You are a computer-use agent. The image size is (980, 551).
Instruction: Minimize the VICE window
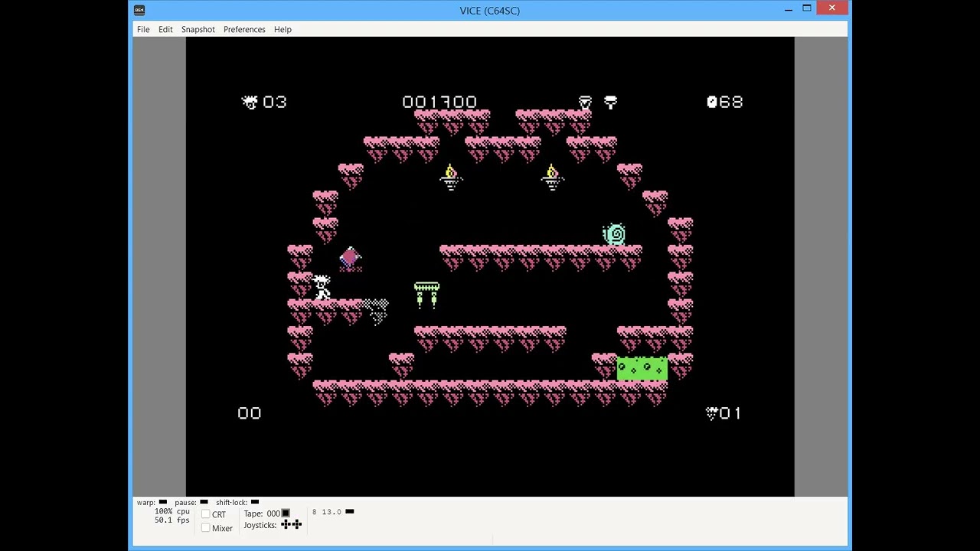pyautogui.click(x=789, y=9)
